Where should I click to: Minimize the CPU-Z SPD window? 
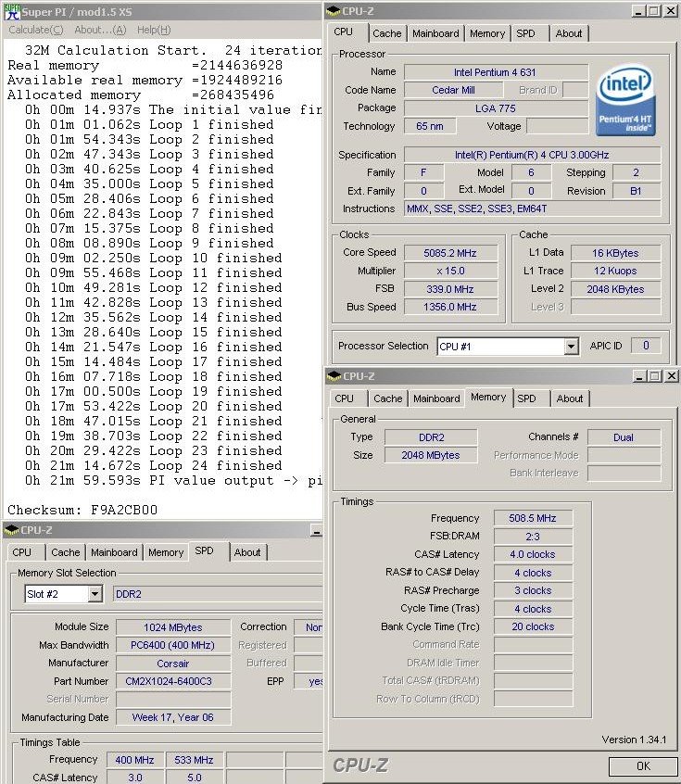pyautogui.click(x=316, y=530)
